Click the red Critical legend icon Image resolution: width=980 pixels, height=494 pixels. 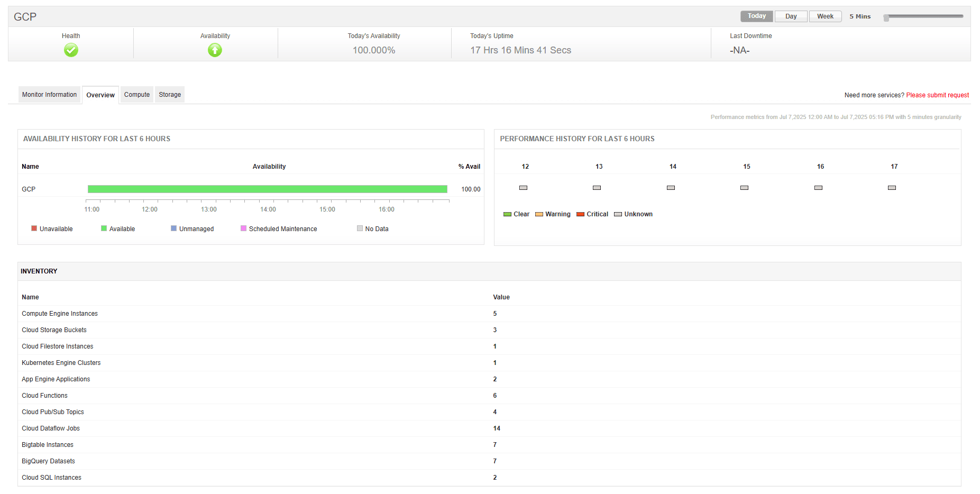(580, 214)
